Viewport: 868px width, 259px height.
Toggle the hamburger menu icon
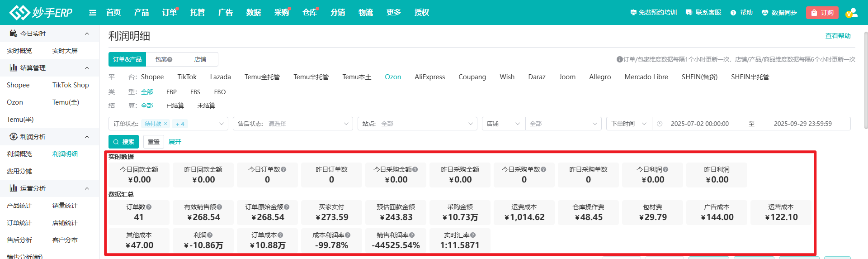(93, 13)
